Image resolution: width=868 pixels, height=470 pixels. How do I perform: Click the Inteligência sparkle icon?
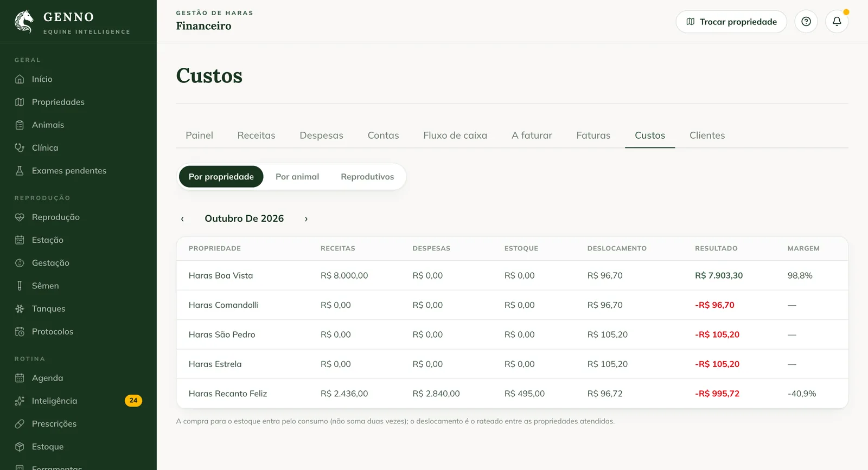click(20, 401)
